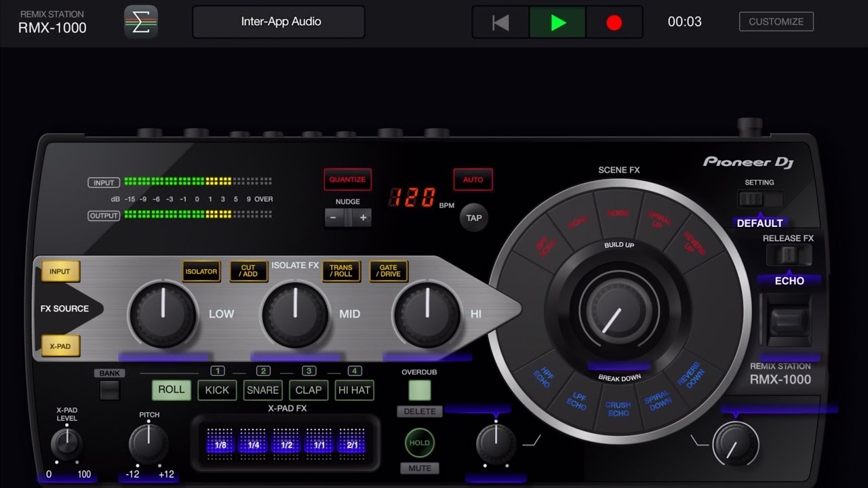868x488 pixels.
Task: Click the MID isolate knob
Action: (x=295, y=313)
